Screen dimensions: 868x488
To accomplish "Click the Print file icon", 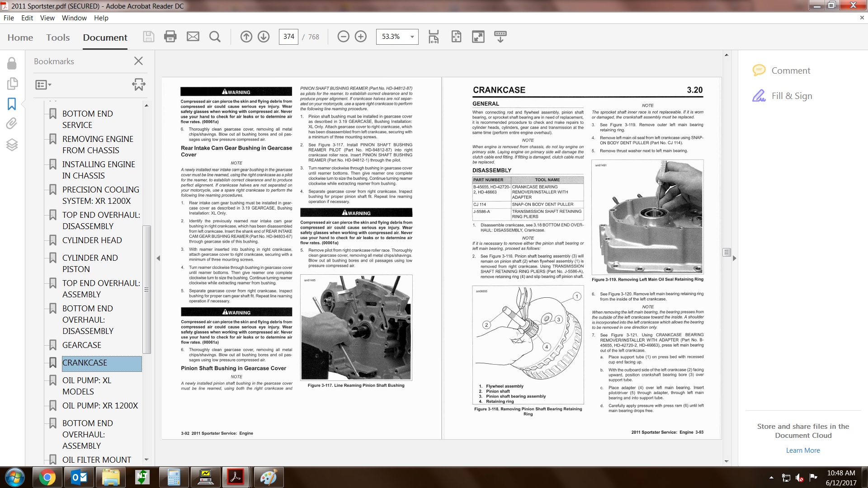I will 170,37.
